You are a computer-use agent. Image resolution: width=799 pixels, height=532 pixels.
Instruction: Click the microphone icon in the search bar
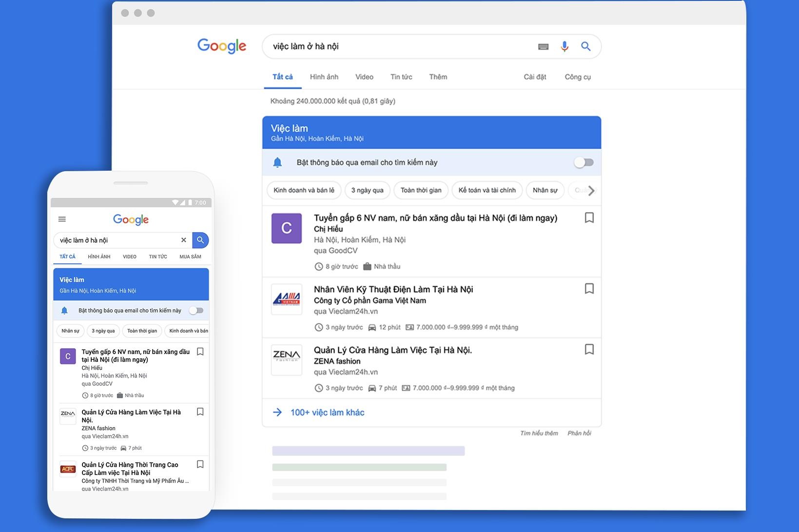[x=565, y=46]
